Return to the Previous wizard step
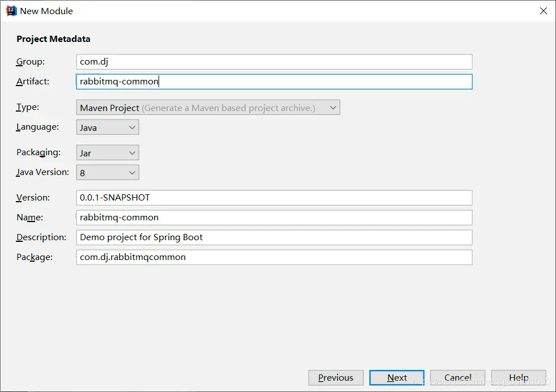 point(336,377)
